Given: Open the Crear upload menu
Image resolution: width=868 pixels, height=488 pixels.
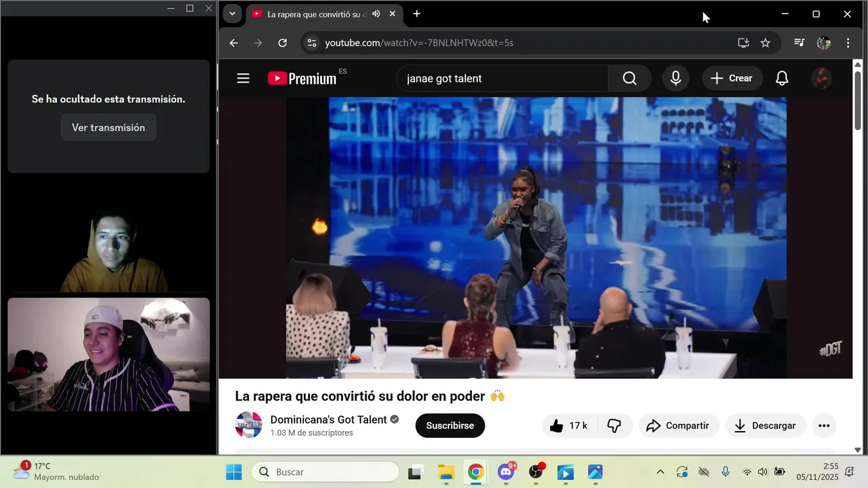Looking at the screenshot, I should [x=732, y=79].
